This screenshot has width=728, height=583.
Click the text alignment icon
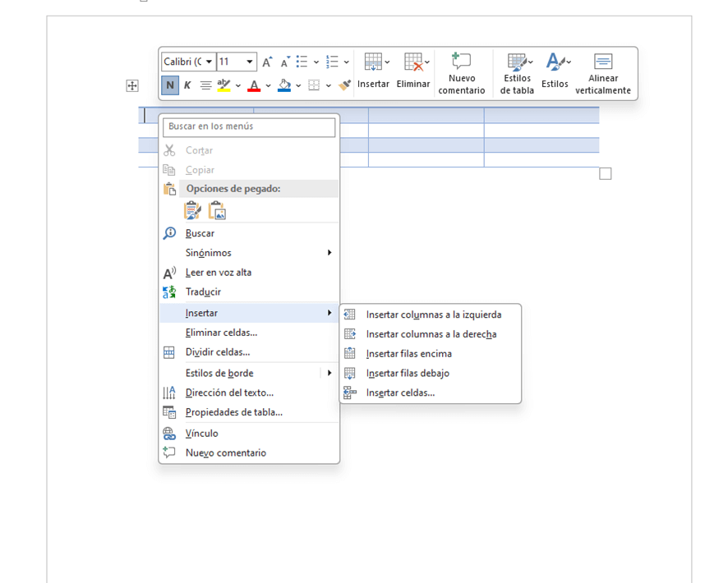[x=205, y=85]
